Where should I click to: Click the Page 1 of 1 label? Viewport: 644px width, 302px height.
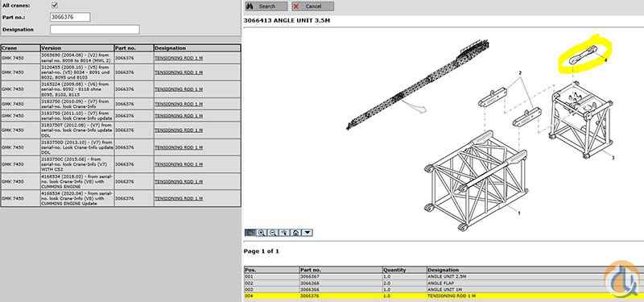click(261, 251)
